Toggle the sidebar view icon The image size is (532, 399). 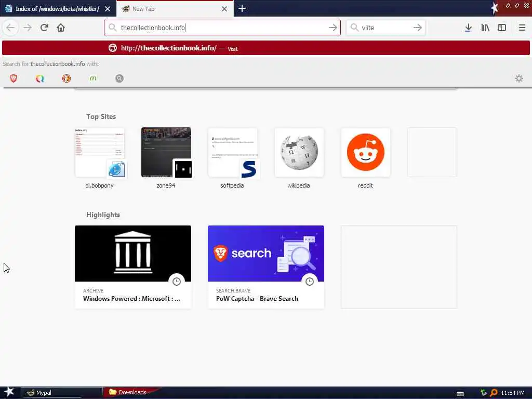tap(502, 28)
